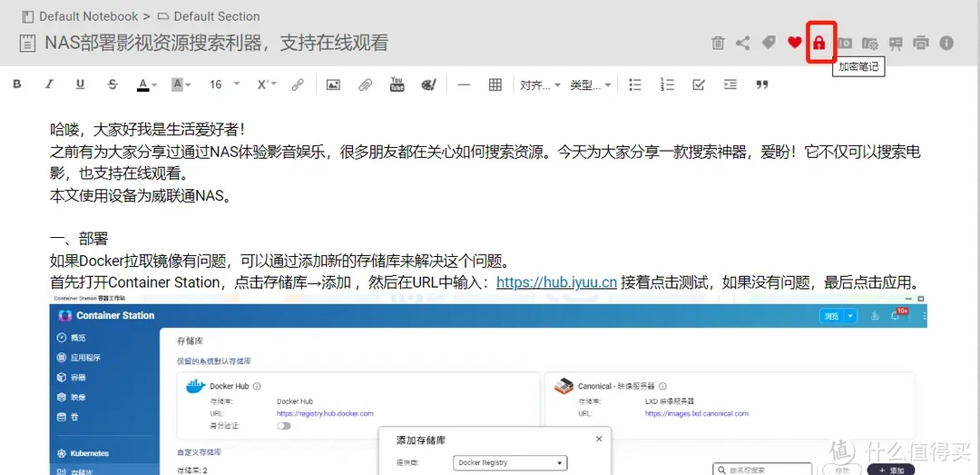
Task: Open the paint palette drawing tool
Action: pos(428,84)
